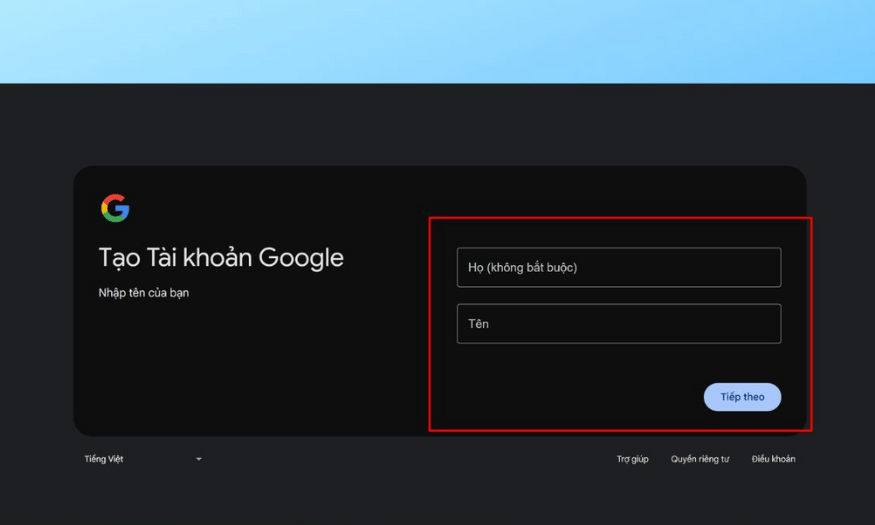Image resolution: width=875 pixels, height=525 pixels.
Task: Click the Họ (không bắt buộc) placeholder text
Action: point(522,268)
